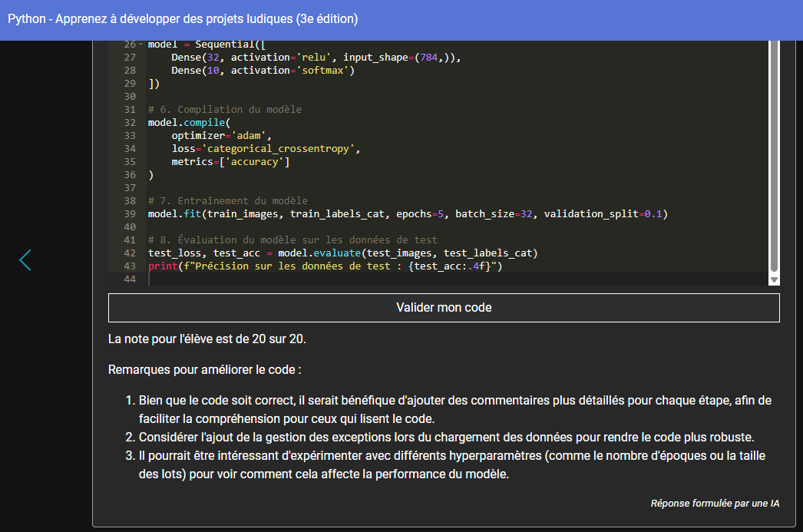Click line number 40 in gutter
Screen dimensions: 803x532
tap(130, 226)
